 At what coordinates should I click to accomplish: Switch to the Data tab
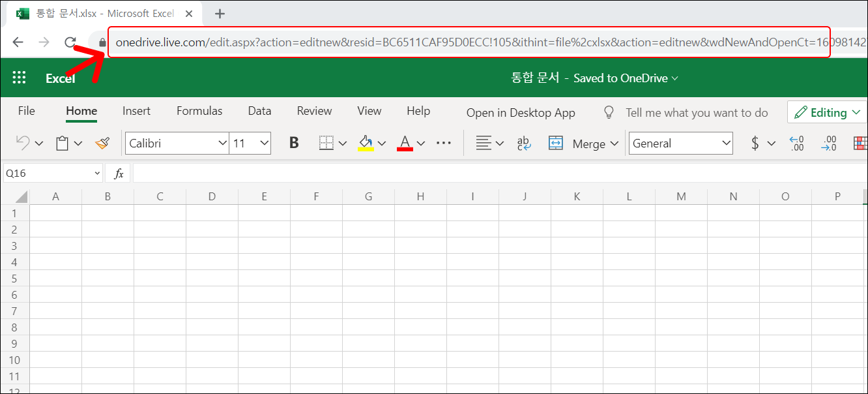[259, 111]
